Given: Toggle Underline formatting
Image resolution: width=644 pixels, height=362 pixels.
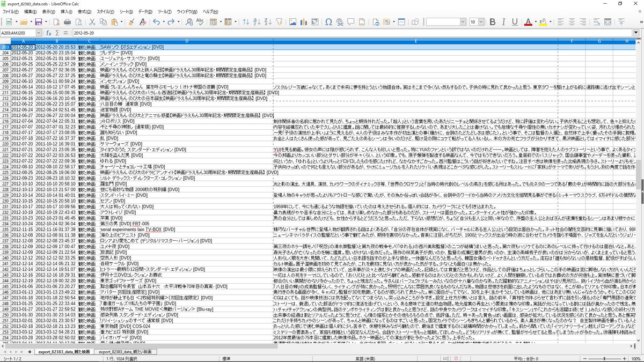Looking at the screenshot, I should coord(515,22).
